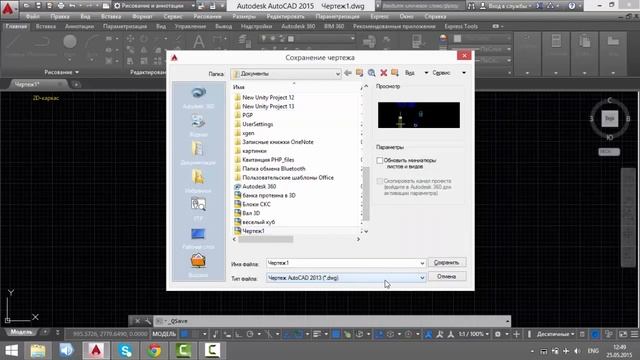
Task: Switch to the Аннотации ribbon tab
Action: pos(80,26)
